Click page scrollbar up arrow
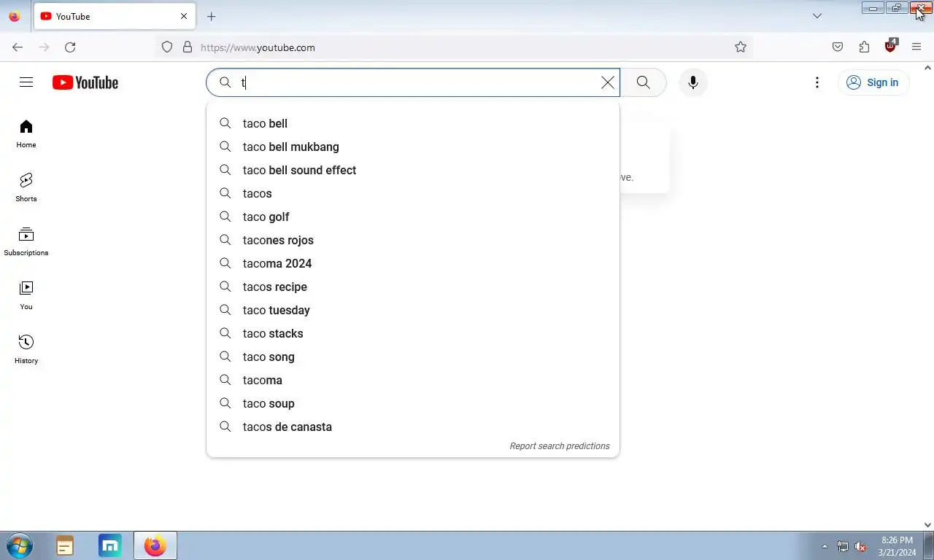 (927, 67)
